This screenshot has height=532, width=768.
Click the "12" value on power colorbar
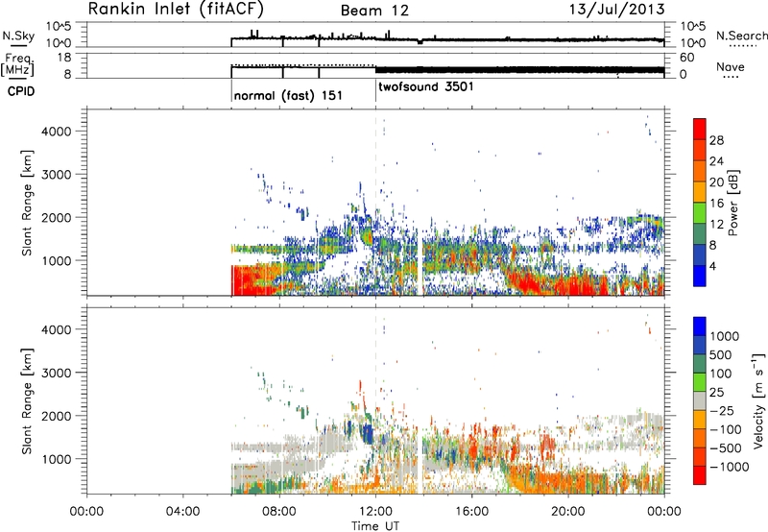click(716, 225)
